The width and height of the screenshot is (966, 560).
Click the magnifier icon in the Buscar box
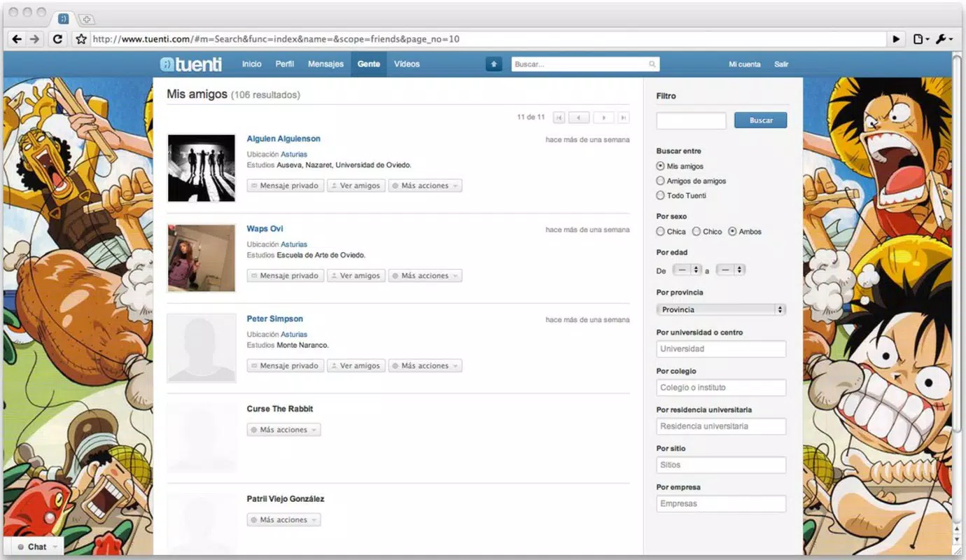point(652,64)
